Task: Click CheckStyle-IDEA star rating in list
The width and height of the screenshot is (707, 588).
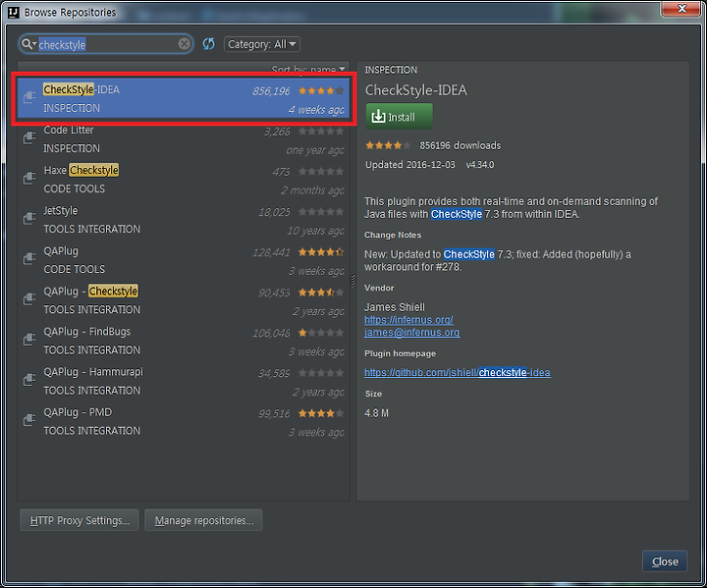Action: click(x=321, y=90)
